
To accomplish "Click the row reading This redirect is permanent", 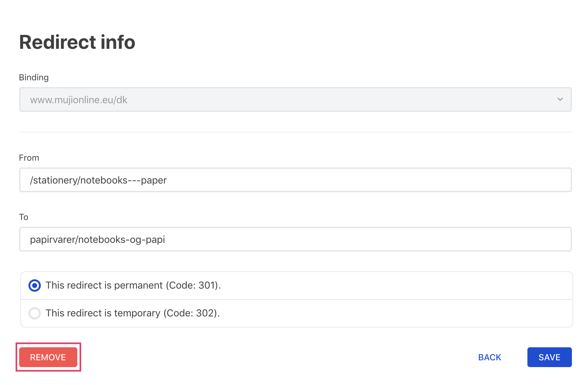I will [133, 285].
